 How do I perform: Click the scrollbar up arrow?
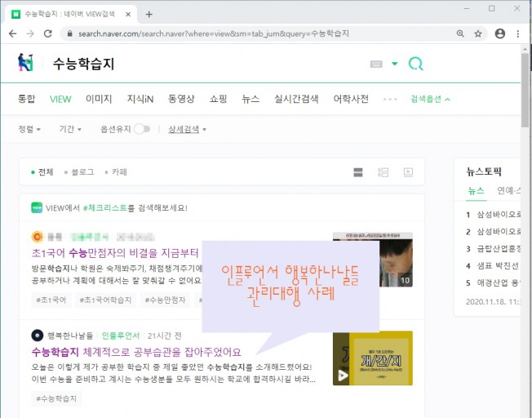tap(525, 49)
